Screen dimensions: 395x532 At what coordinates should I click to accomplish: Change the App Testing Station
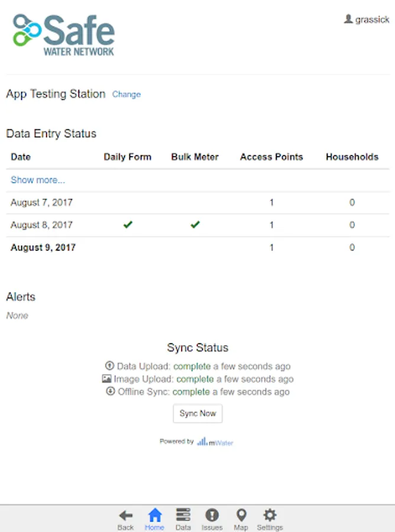(127, 95)
